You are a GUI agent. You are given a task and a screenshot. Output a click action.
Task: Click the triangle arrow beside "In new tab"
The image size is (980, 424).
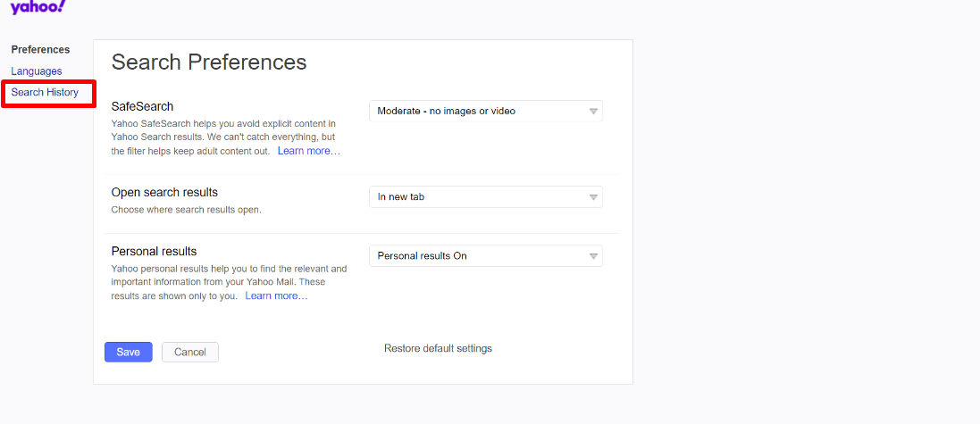pos(593,197)
